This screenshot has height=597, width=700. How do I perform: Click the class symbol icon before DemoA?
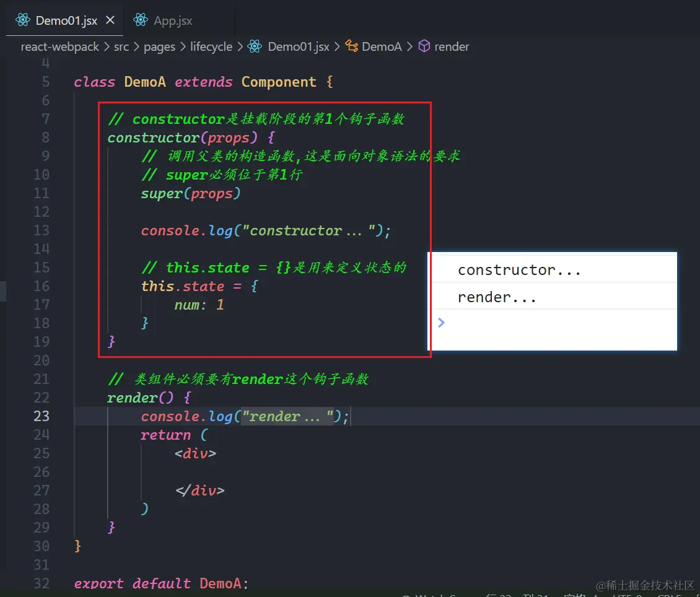coord(351,46)
